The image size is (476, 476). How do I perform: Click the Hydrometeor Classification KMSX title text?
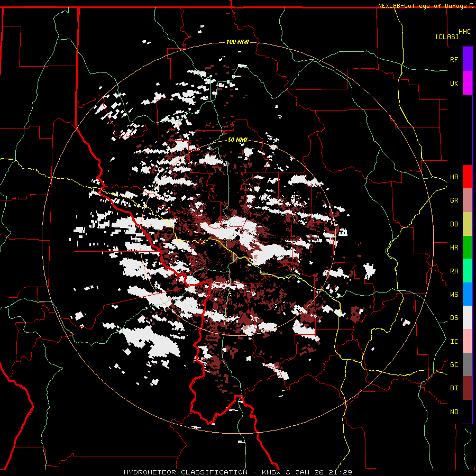tap(238, 472)
